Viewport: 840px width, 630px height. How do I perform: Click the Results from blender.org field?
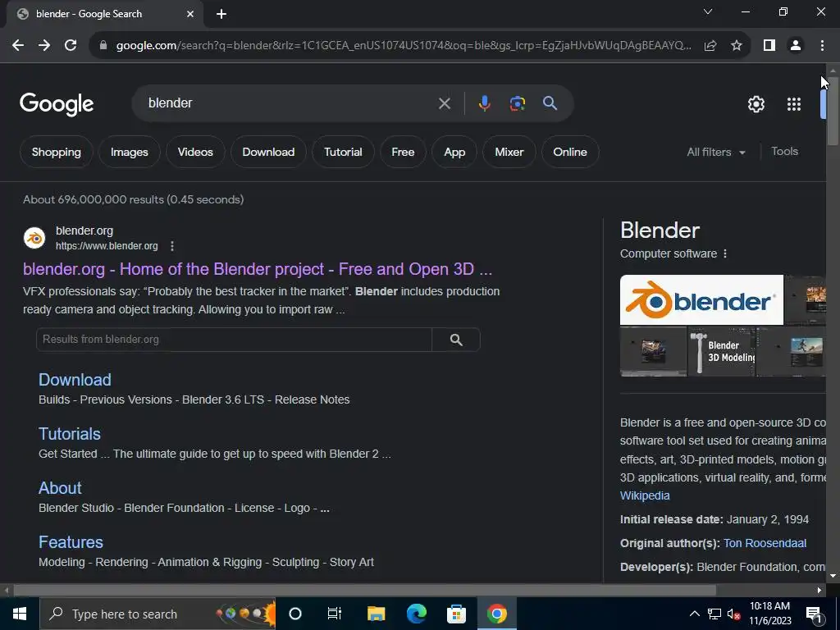click(234, 340)
